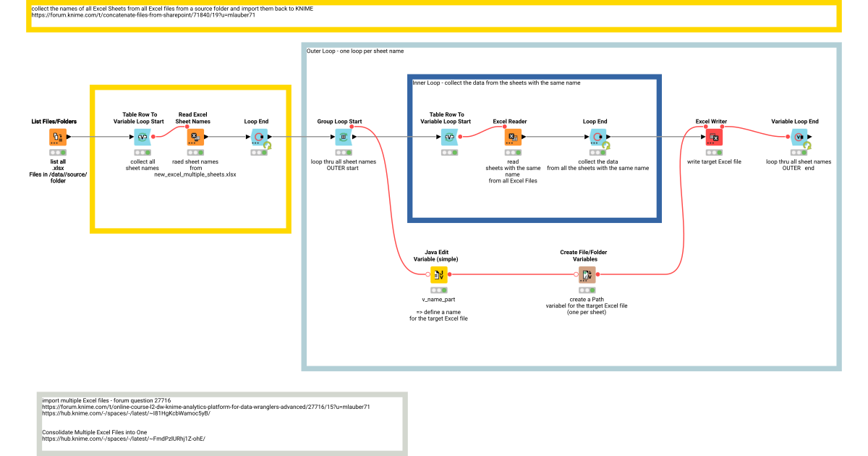Select the inner Table Row To Variable Loop Start node
Image resolution: width=868 pixels, height=456 pixels.
(x=449, y=137)
